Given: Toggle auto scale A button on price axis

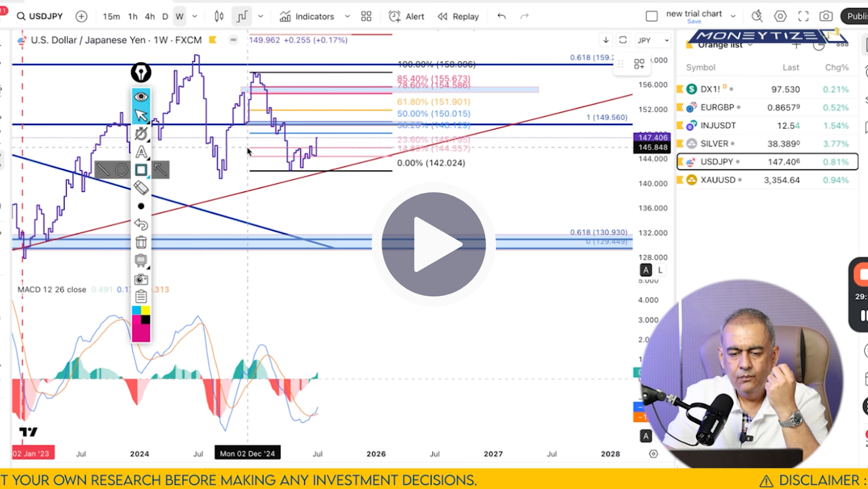Looking at the screenshot, I should point(646,270).
